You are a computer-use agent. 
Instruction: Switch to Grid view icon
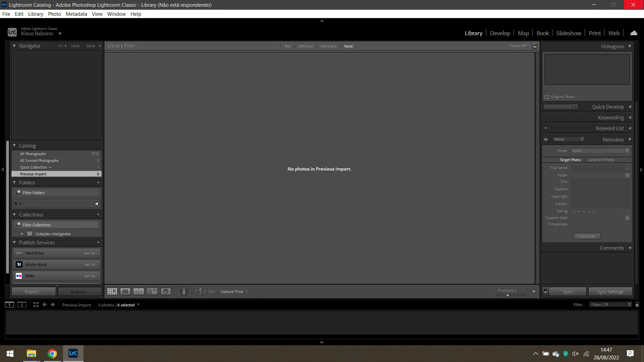point(112,292)
